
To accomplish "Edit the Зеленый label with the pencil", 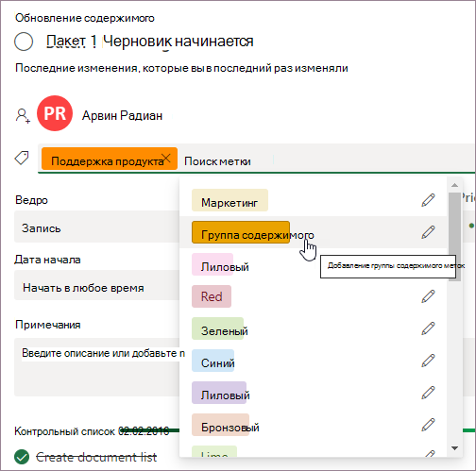I will (x=428, y=328).
